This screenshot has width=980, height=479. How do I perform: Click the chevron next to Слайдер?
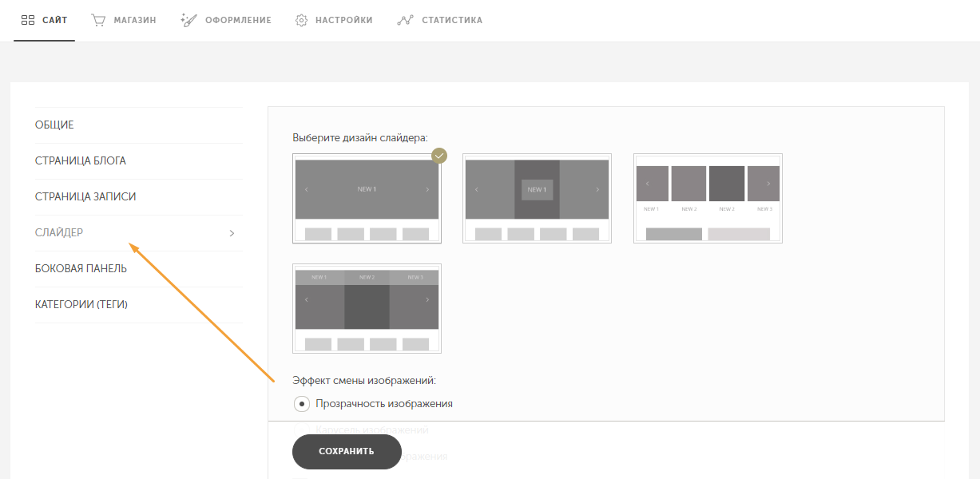(x=232, y=233)
